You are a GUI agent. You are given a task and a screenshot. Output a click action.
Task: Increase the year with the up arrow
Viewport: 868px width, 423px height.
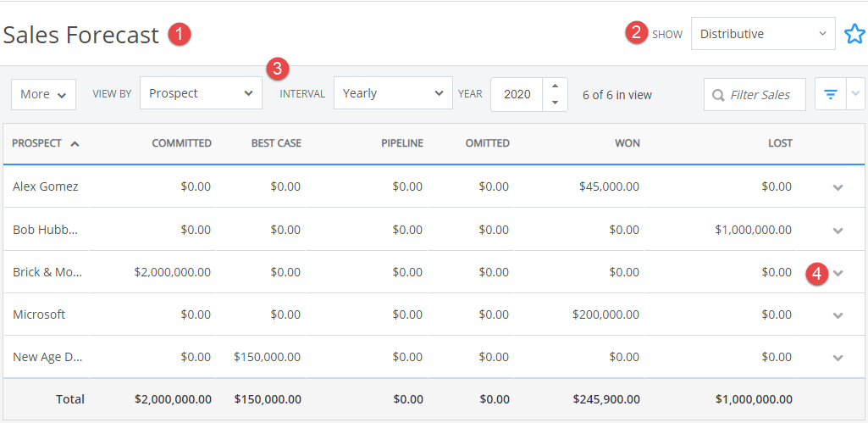(556, 86)
